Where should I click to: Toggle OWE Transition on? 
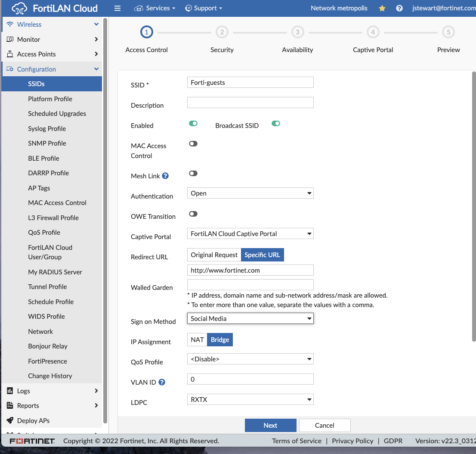click(193, 214)
